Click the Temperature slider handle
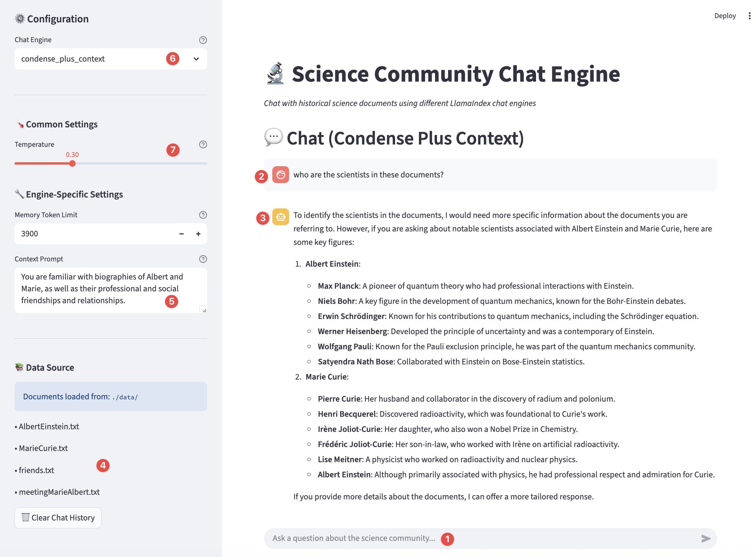Screen dimensions: 756x557 point(72,164)
